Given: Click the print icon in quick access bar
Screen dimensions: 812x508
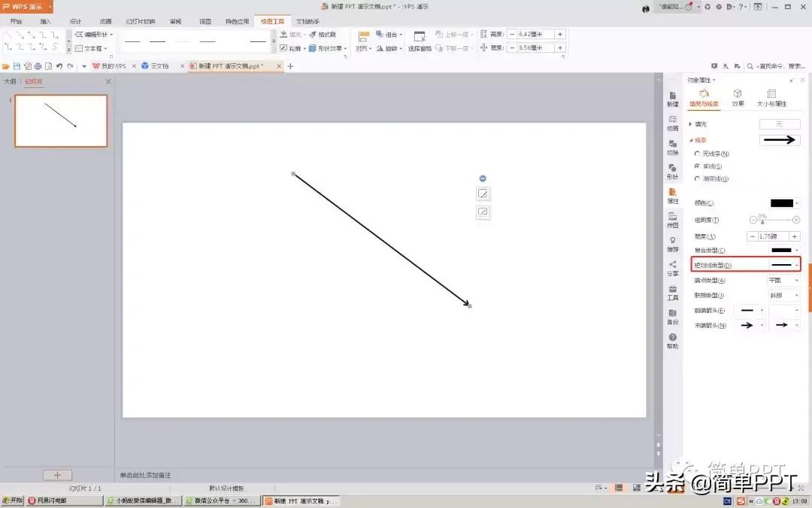Looking at the screenshot, I should click(x=38, y=66).
